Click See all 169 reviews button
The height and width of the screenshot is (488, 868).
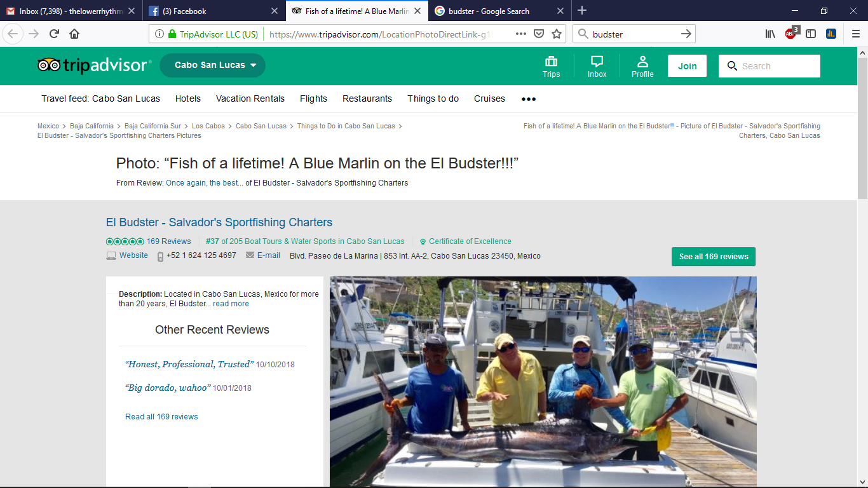(714, 257)
